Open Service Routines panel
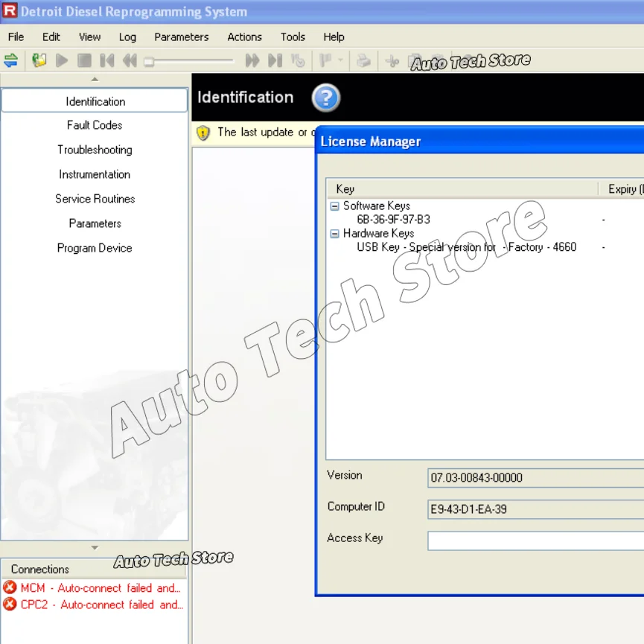 click(95, 199)
